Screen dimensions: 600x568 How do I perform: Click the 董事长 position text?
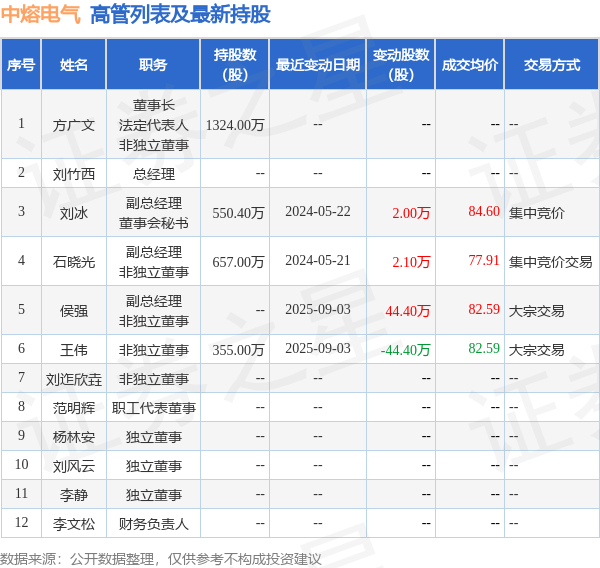point(153,105)
